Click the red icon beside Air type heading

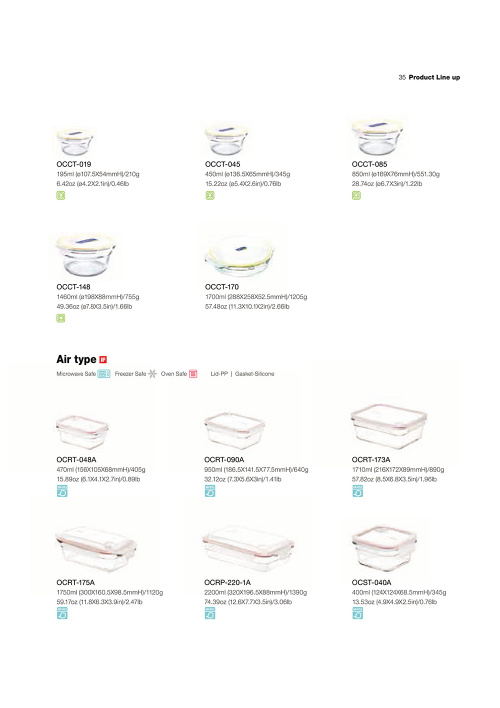103,359
